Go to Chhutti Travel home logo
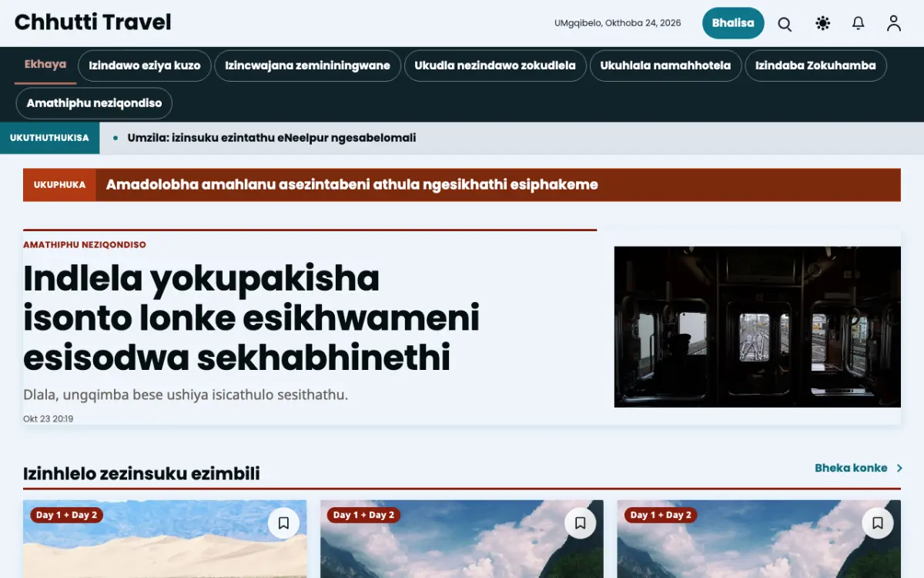 (x=93, y=22)
